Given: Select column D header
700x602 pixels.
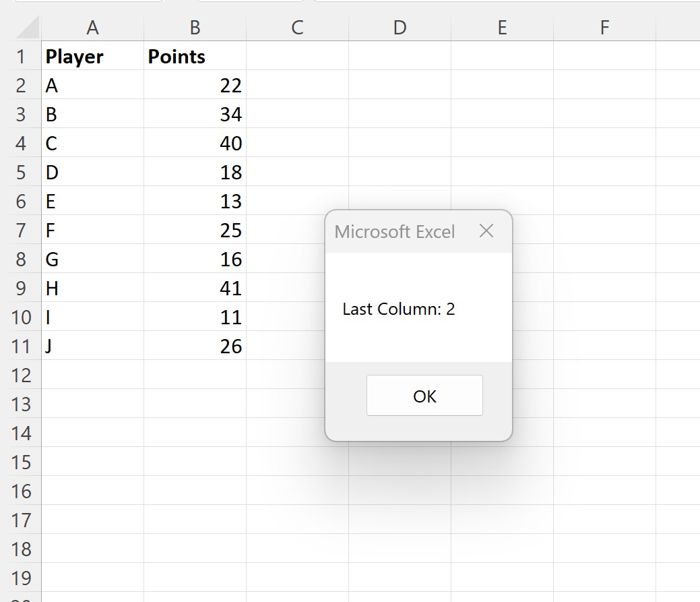Looking at the screenshot, I should pyautogui.click(x=400, y=28).
